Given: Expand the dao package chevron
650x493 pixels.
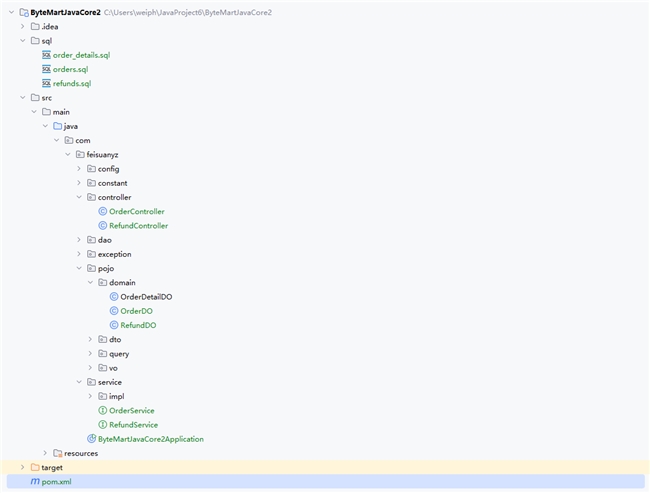Looking at the screenshot, I should point(79,240).
